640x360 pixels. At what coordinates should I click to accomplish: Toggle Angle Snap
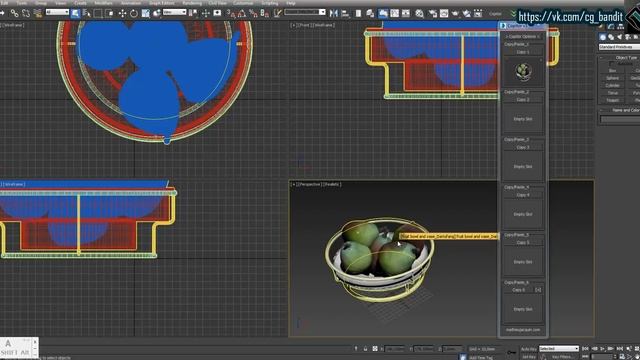pos(242,13)
